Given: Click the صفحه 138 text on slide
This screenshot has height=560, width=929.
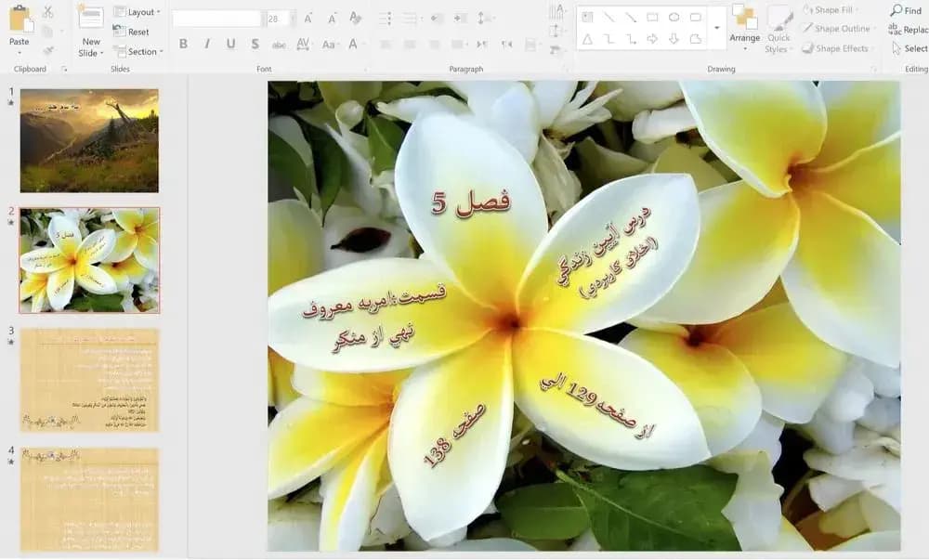Looking at the screenshot, I should pos(455,436).
